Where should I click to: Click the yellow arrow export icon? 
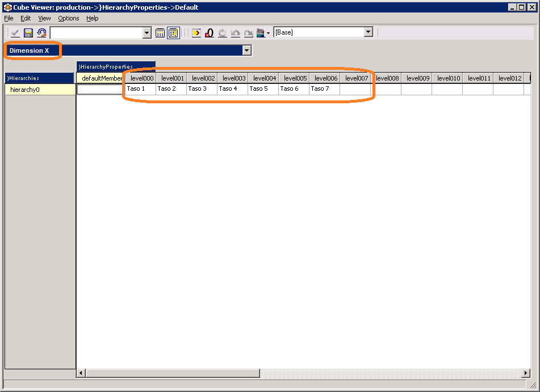tap(196, 33)
